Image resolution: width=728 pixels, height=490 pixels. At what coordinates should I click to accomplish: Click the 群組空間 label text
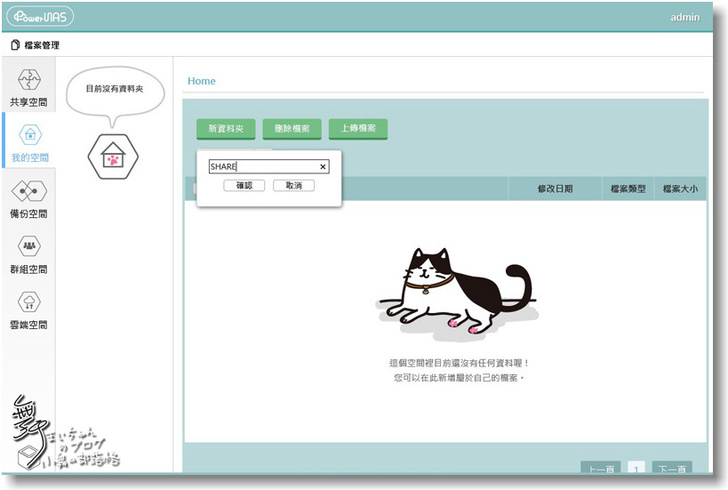click(29, 269)
